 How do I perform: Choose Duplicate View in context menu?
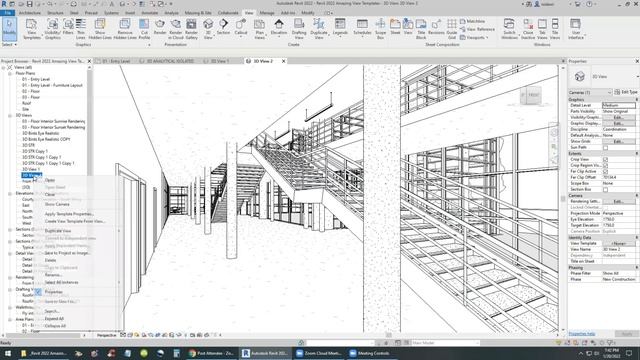(x=58, y=231)
